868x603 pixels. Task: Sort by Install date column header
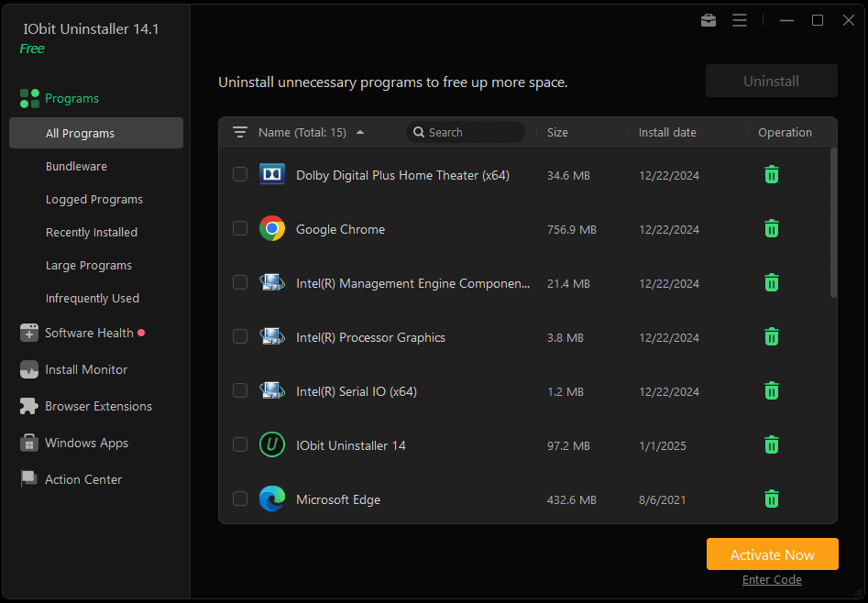click(x=667, y=132)
